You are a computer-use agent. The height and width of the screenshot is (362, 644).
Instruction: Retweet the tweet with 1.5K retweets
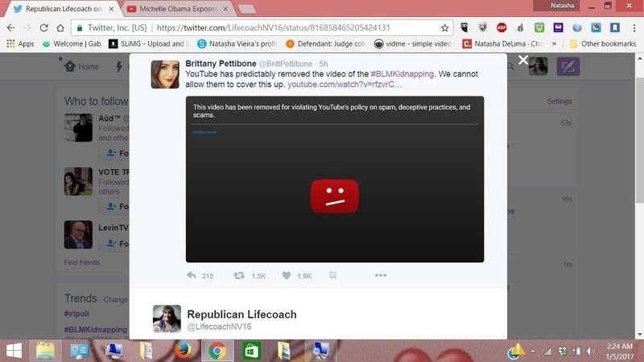[x=238, y=275]
